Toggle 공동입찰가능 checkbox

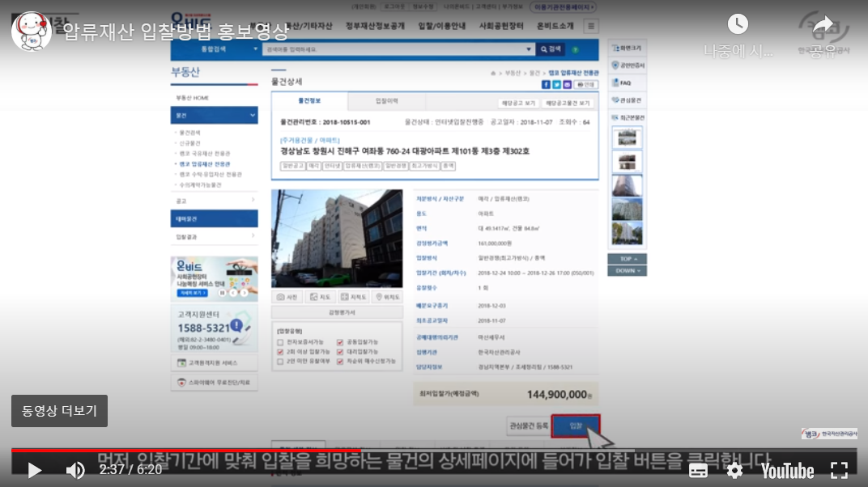click(340, 343)
